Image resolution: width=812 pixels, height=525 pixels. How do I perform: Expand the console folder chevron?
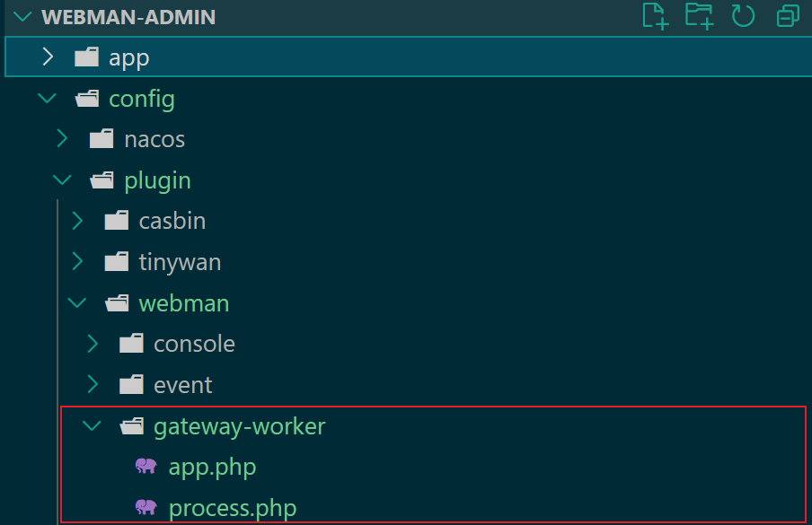(x=93, y=344)
